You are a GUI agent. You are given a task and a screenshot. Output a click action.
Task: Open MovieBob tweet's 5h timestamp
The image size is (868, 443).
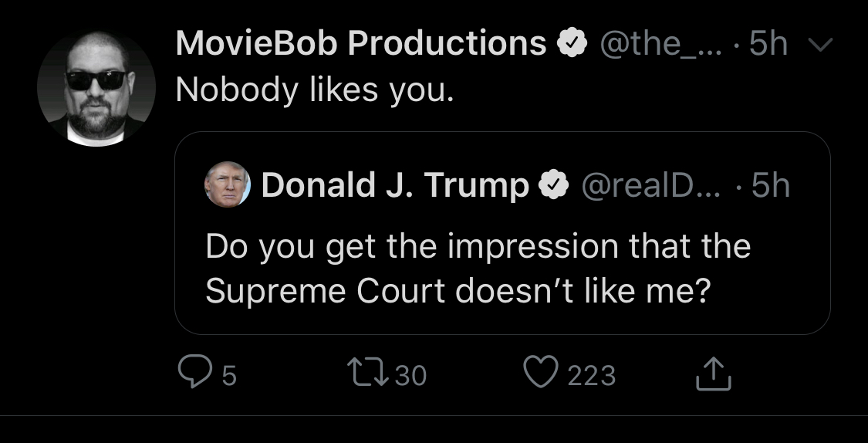click(x=768, y=43)
